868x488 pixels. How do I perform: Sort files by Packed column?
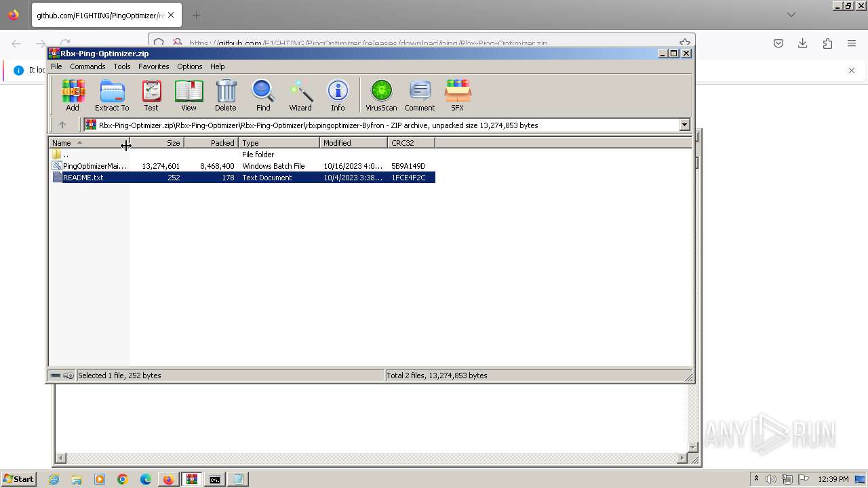pos(211,143)
